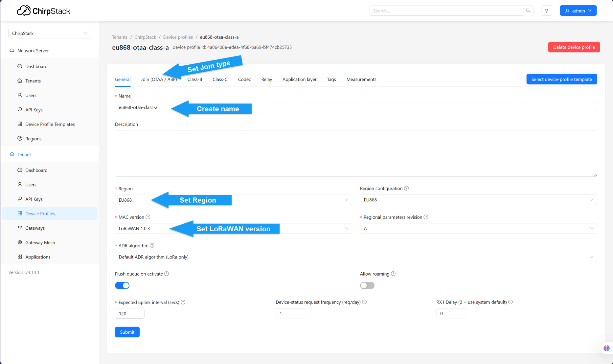The width and height of the screenshot is (613, 364).
Task: Click Delete device profile button
Action: [x=574, y=47]
